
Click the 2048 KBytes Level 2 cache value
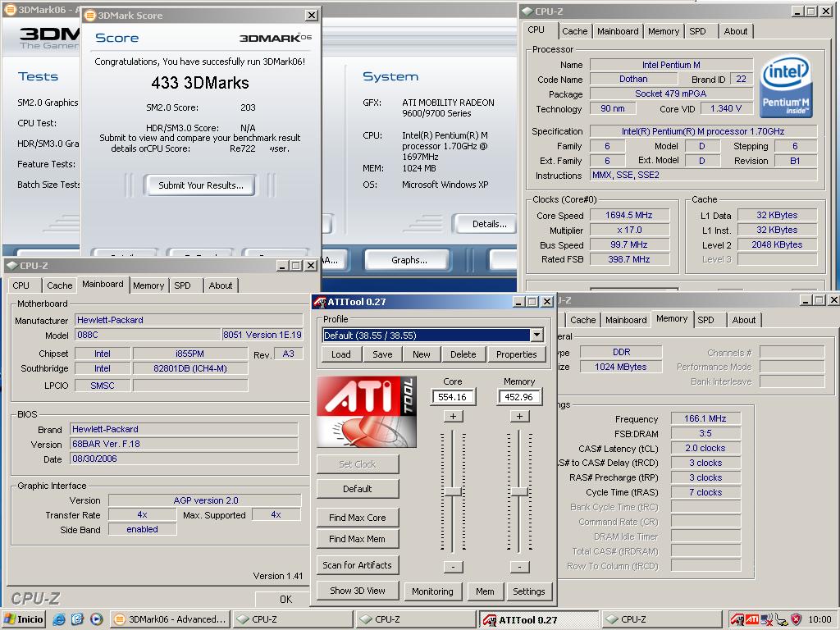(777, 244)
